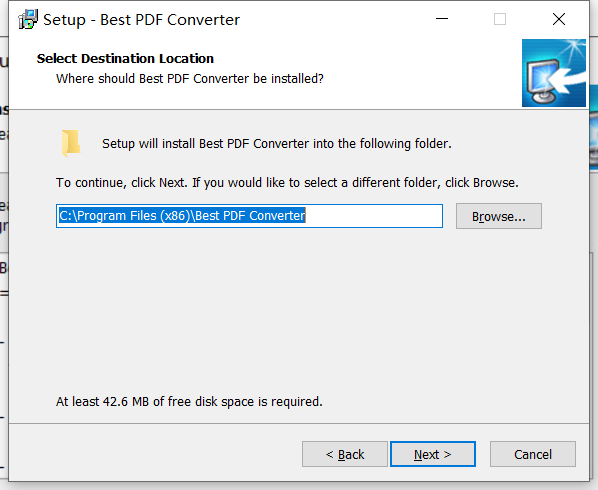598x490 pixels.
Task: Click the "At least 42.6 MB" disk space text
Action: (189, 402)
